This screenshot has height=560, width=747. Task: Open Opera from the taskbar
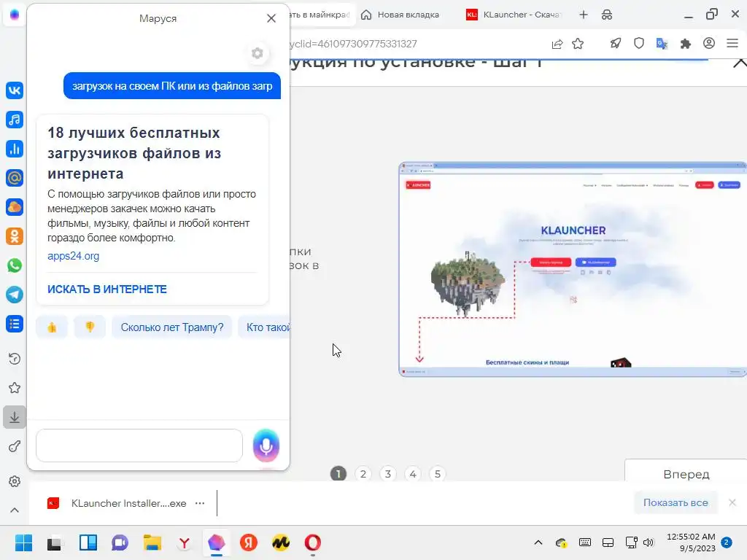(312, 542)
